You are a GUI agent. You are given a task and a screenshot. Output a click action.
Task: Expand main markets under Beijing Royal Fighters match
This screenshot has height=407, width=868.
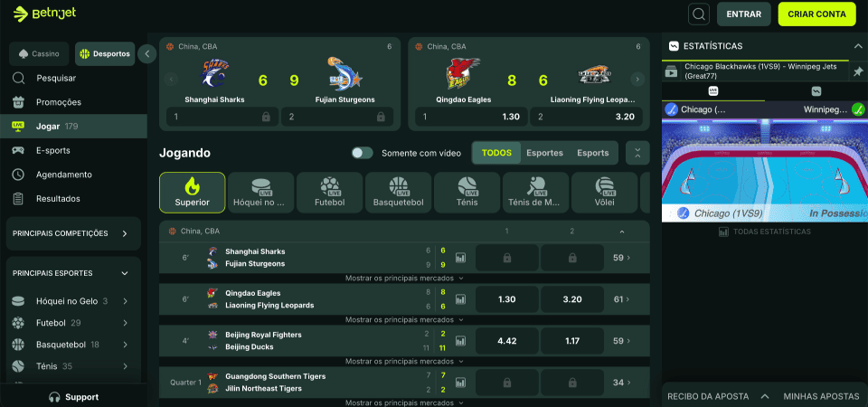pyautogui.click(x=405, y=361)
